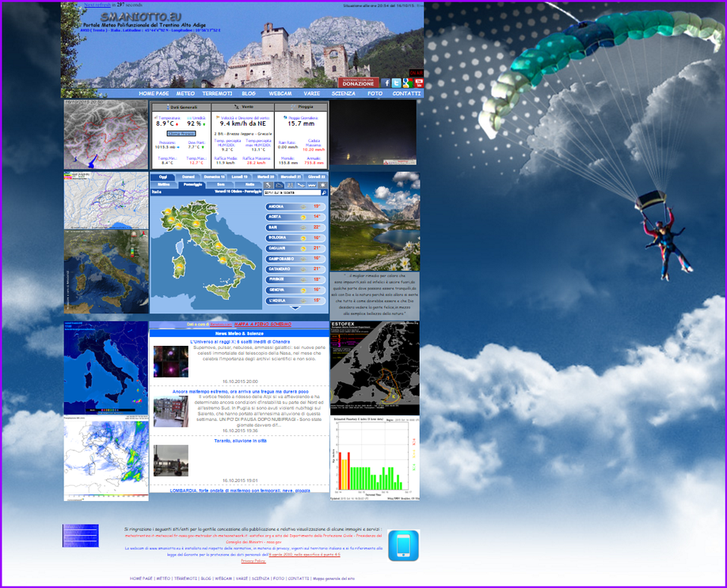This screenshot has height=588, width=727.
Task: Select the Mercoledì 21 forecast tab
Action: click(x=291, y=177)
